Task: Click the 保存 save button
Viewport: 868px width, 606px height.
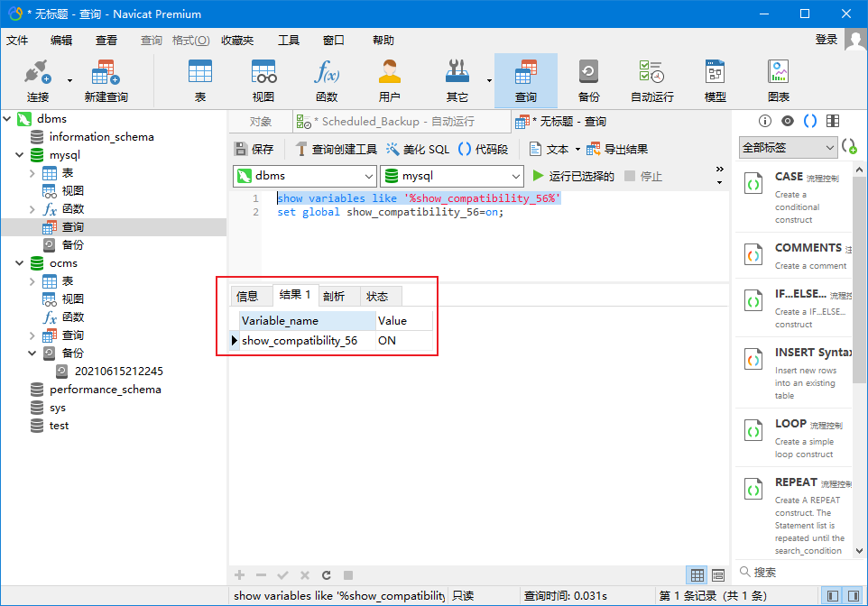Action: pyautogui.click(x=254, y=149)
